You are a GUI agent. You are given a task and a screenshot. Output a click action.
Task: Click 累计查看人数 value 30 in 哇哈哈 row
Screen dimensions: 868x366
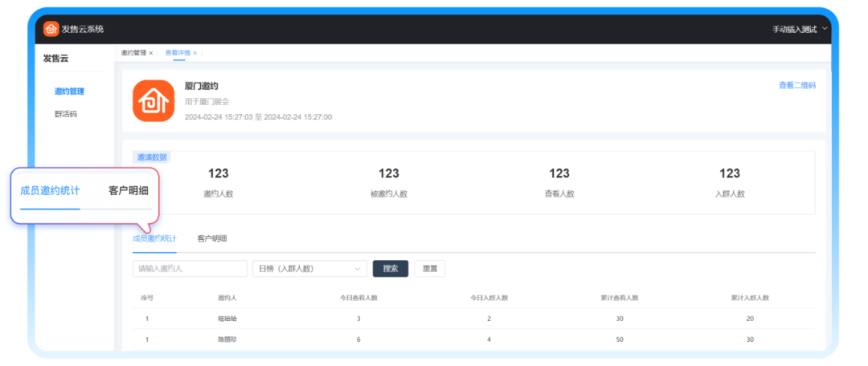click(x=620, y=319)
